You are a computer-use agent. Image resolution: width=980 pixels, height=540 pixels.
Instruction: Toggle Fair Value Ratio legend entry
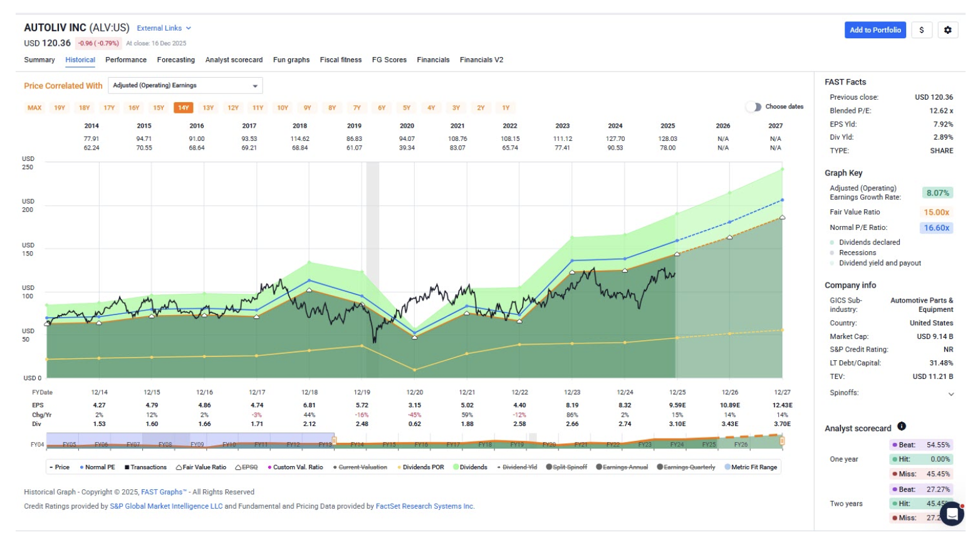pyautogui.click(x=201, y=467)
